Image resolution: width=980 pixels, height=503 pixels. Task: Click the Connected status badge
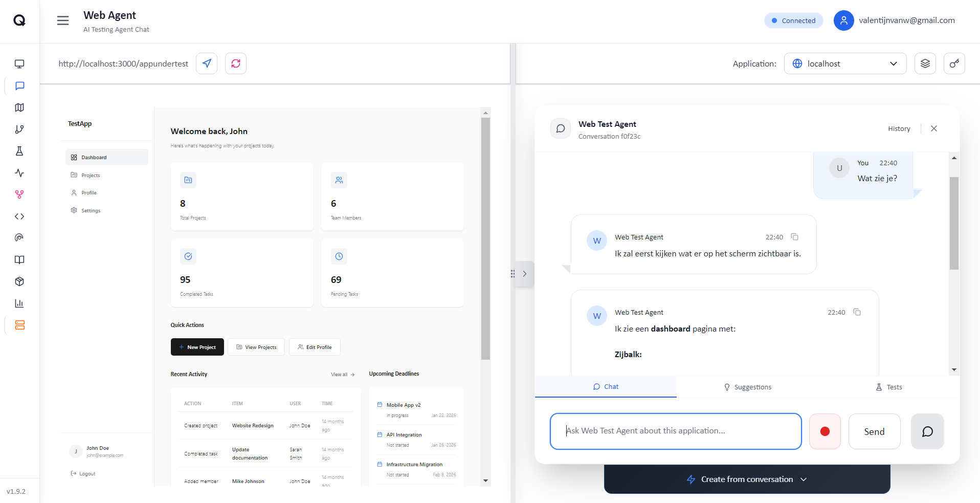(793, 20)
